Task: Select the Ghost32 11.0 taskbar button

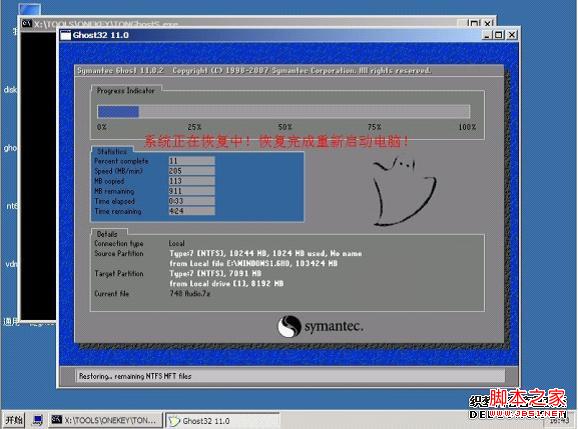Action: [x=222, y=420]
